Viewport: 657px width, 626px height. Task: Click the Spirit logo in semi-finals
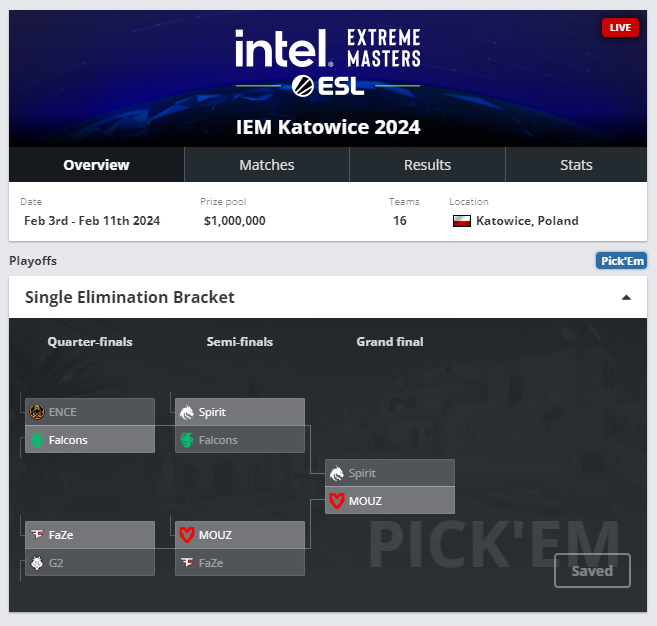click(x=187, y=412)
